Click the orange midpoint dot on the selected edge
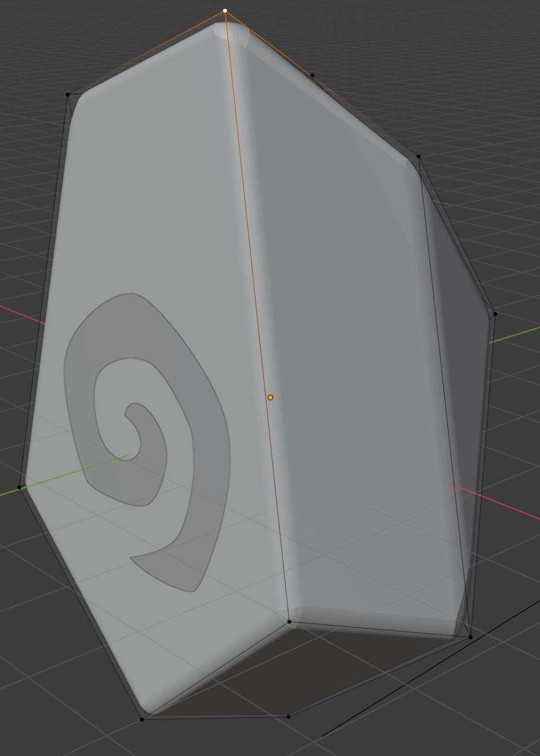Image resolution: width=540 pixels, height=756 pixels. 270,397
